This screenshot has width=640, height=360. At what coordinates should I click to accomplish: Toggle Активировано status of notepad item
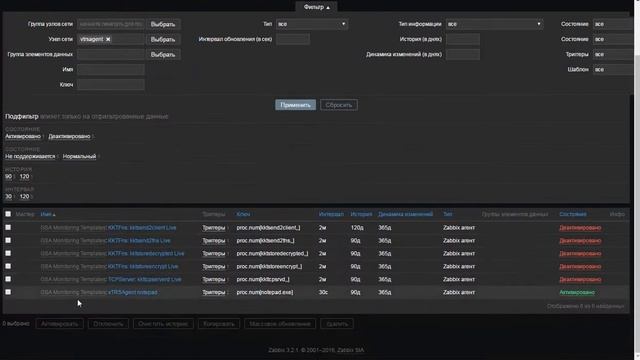[577, 292]
